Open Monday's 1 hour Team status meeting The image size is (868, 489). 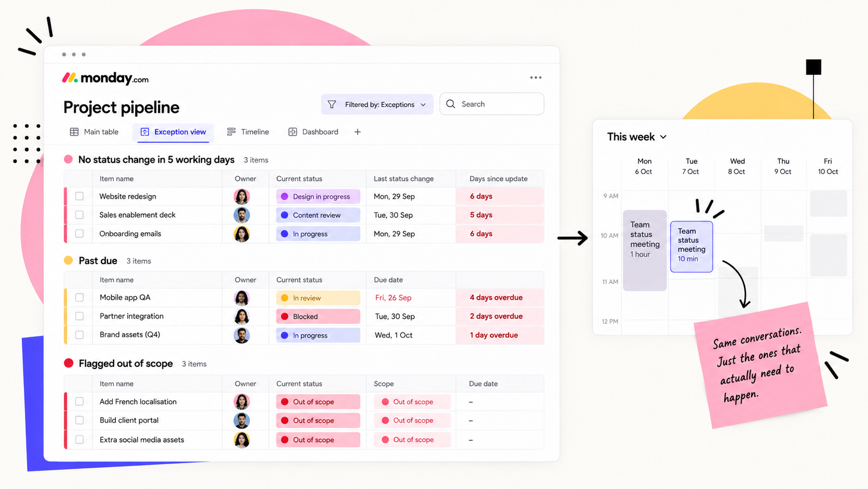(645, 250)
